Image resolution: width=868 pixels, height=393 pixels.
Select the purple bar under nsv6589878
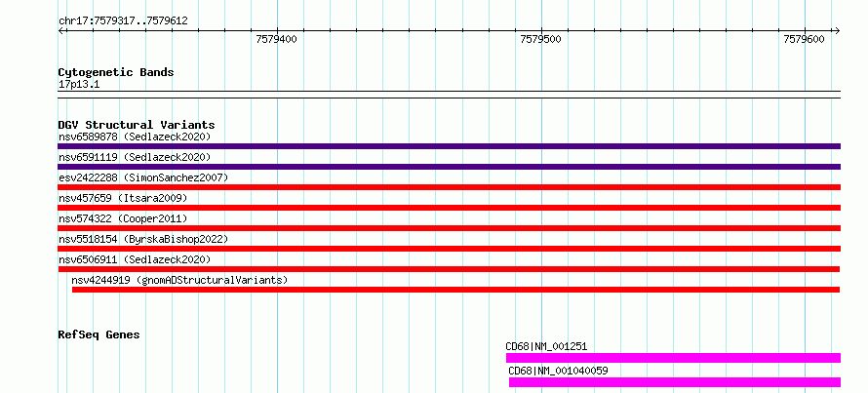point(449,146)
